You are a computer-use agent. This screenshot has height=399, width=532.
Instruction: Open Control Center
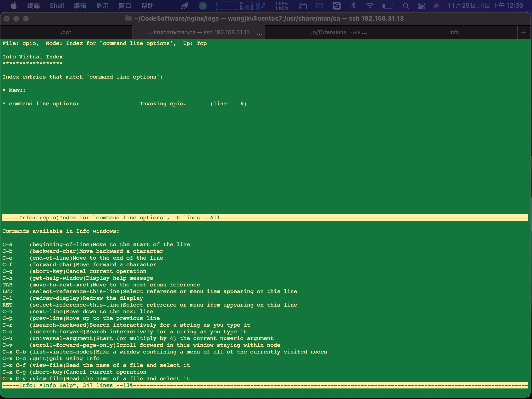(x=421, y=6)
